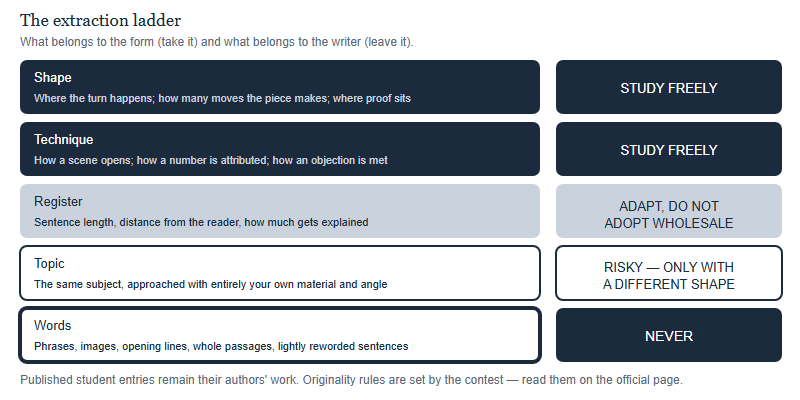800x400 pixels.
Task: Click the "RISKY — ONLY WITH A DIFFERENT SHAPE" box
Action: click(x=668, y=273)
